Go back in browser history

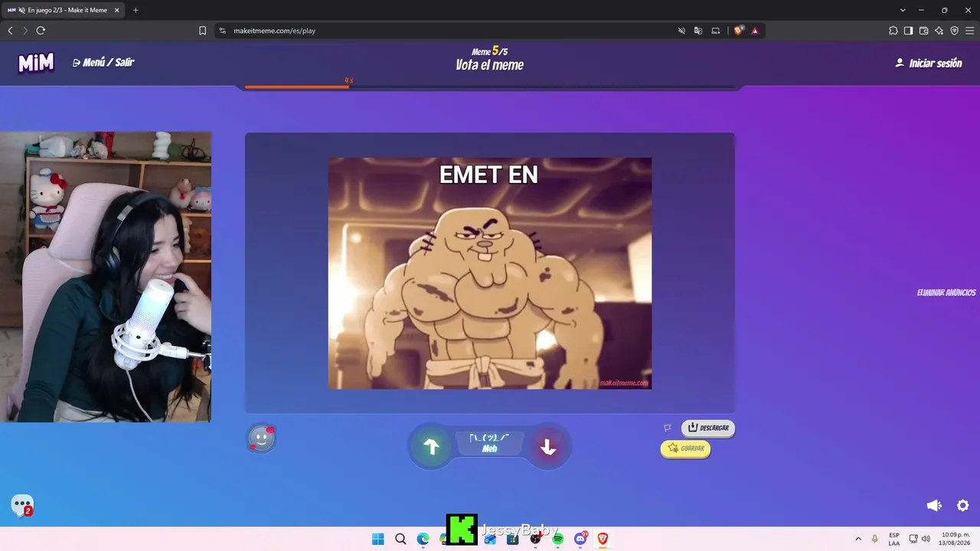tap(10, 31)
